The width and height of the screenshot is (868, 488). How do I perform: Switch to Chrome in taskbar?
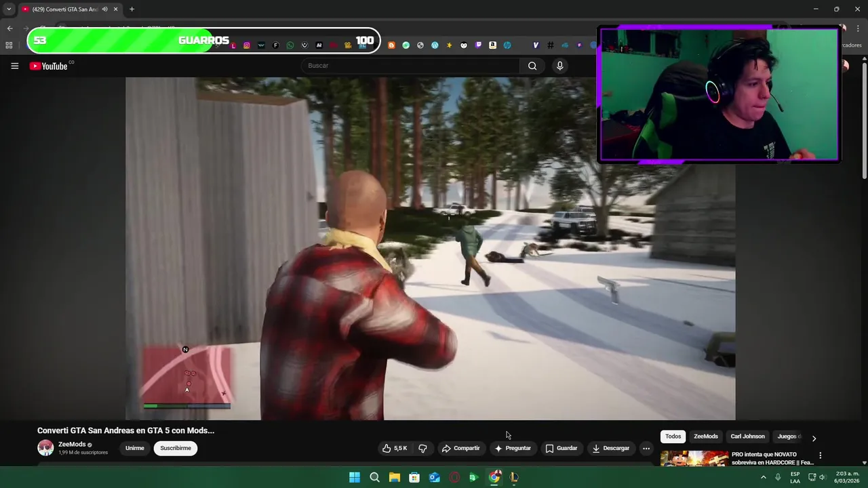[x=494, y=477]
